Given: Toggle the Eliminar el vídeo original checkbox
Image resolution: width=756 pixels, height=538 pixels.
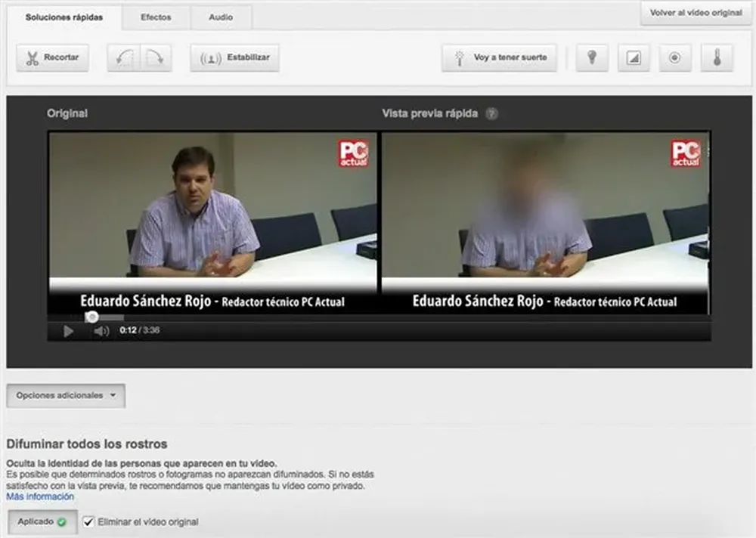Looking at the screenshot, I should (x=88, y=521).
